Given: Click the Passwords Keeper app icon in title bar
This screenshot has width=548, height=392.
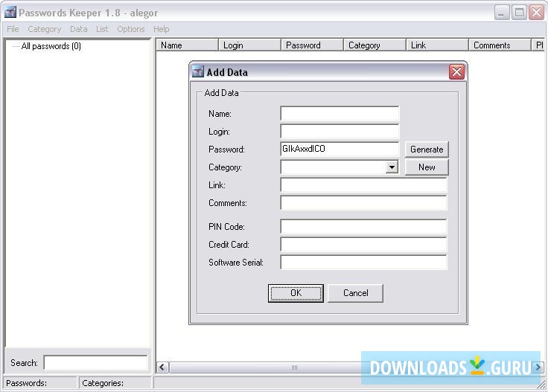Looking at the screenshot, I should (10, 12).
